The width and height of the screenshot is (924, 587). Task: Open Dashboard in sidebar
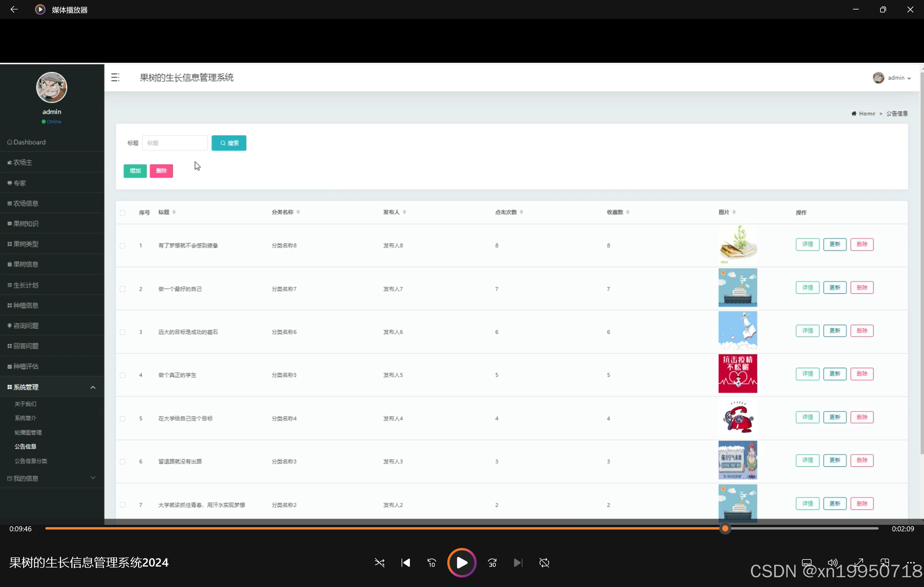(52, 142)
